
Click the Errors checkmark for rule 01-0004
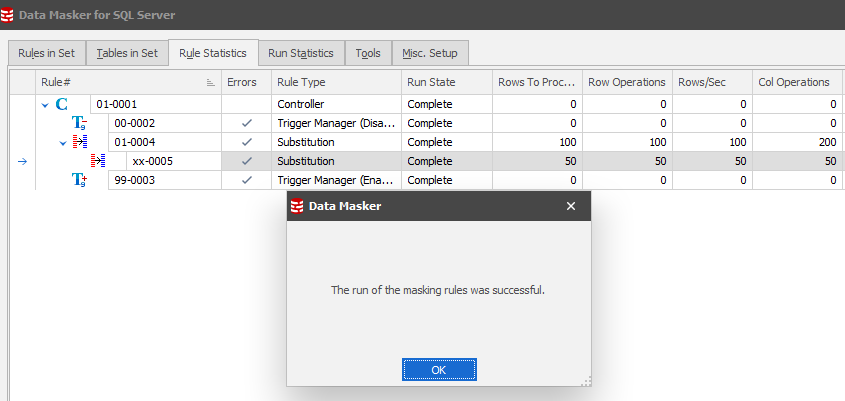pyautogui.click(x=246, y=142)
